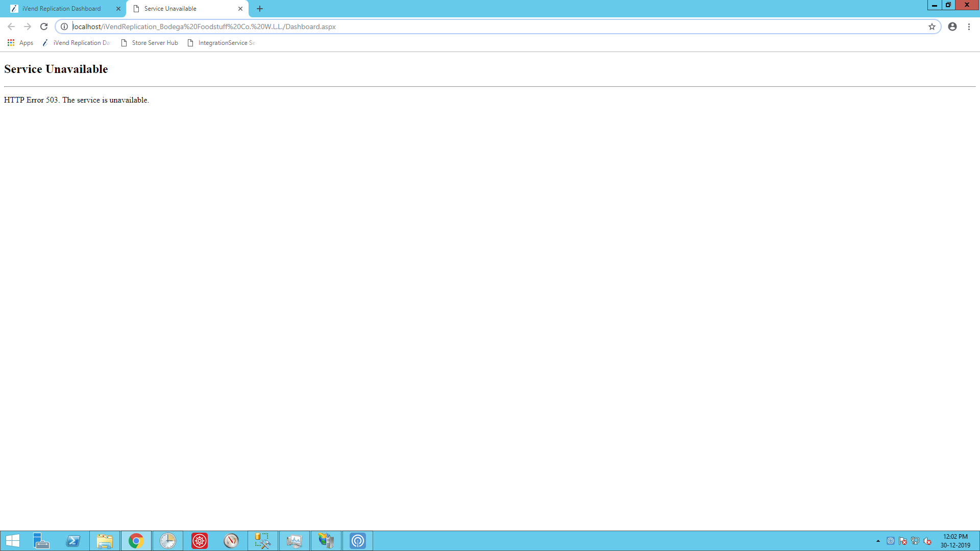Open the Chrome three-dot menu
Viewport: 980px width, 551px height.
[969, 27]
